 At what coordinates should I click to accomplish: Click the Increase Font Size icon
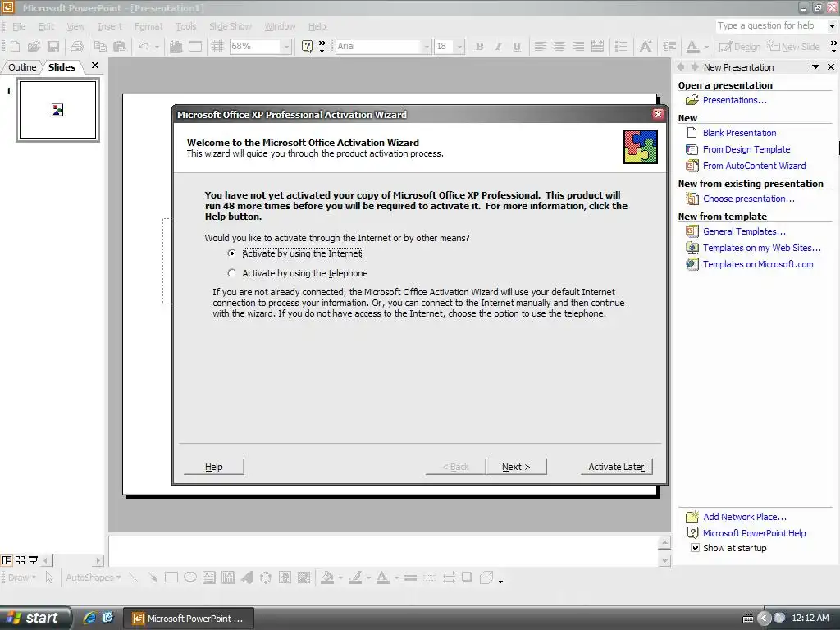click(x=646, y=47)
